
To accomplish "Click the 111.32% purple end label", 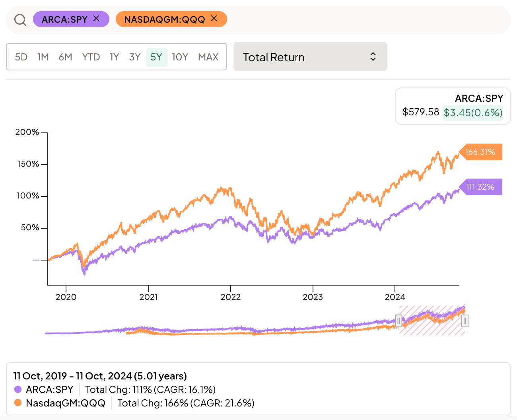I will (x=480, y=187).
